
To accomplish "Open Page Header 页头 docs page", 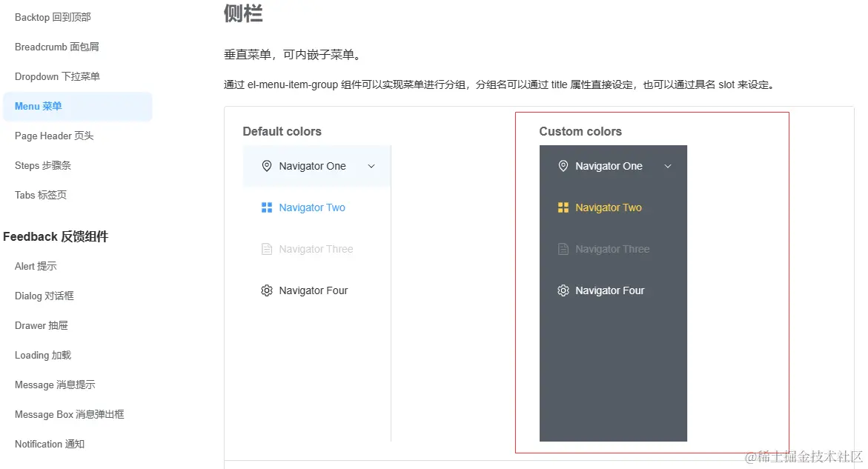I will pos(53,136).
